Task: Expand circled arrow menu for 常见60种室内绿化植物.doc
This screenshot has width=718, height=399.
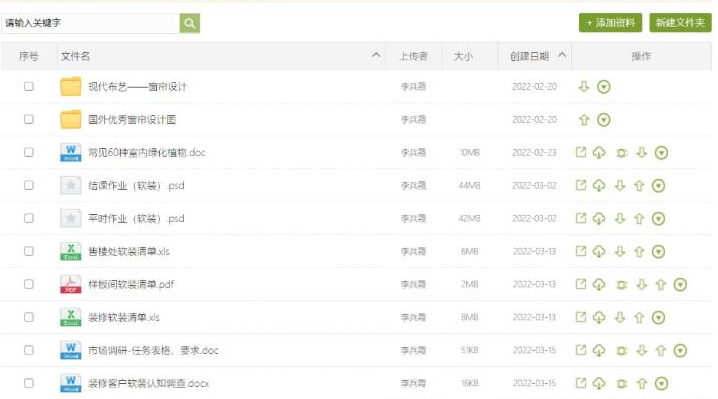Action: [661, 153]
